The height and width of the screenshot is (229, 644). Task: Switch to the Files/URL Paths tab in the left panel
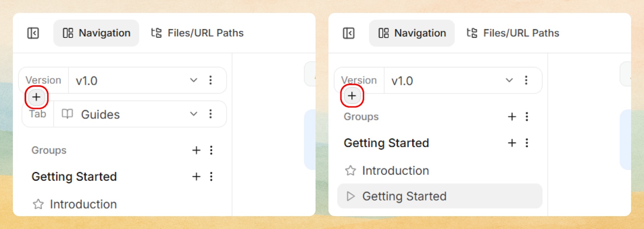click(197, 33)
